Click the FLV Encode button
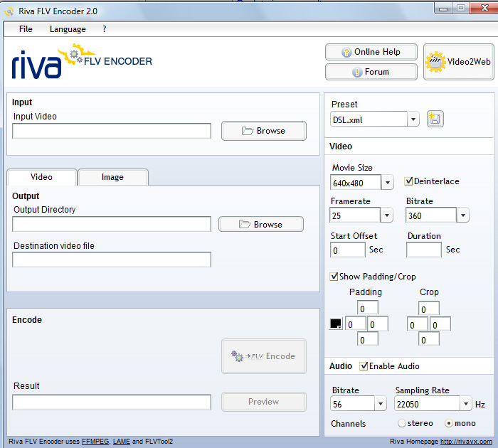 (264, 356)
